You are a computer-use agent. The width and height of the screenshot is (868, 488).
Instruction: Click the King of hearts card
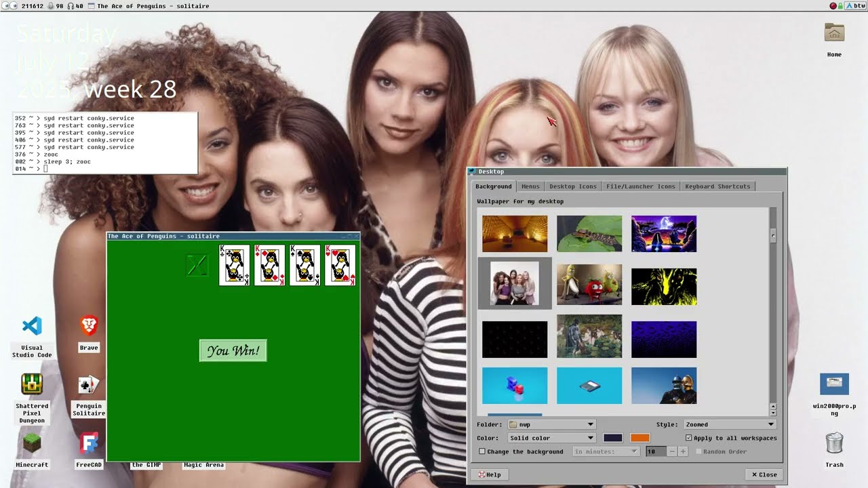click(x=340, y=265)
